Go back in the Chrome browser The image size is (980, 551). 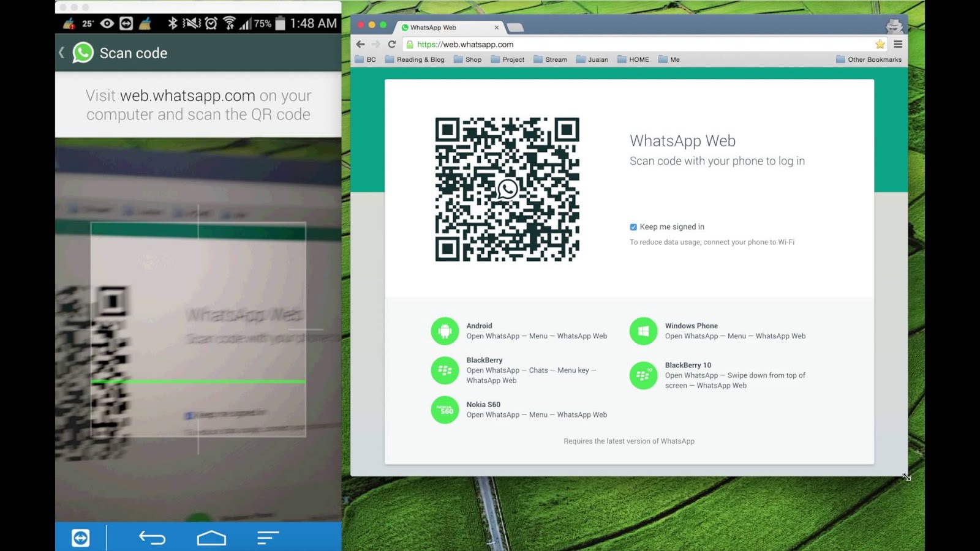pyautogui.click(x=360, y=44)
